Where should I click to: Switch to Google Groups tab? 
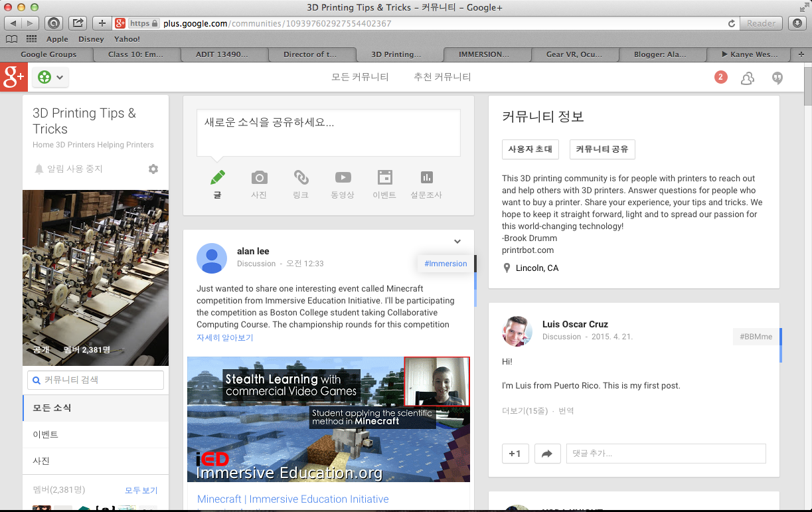48,54
